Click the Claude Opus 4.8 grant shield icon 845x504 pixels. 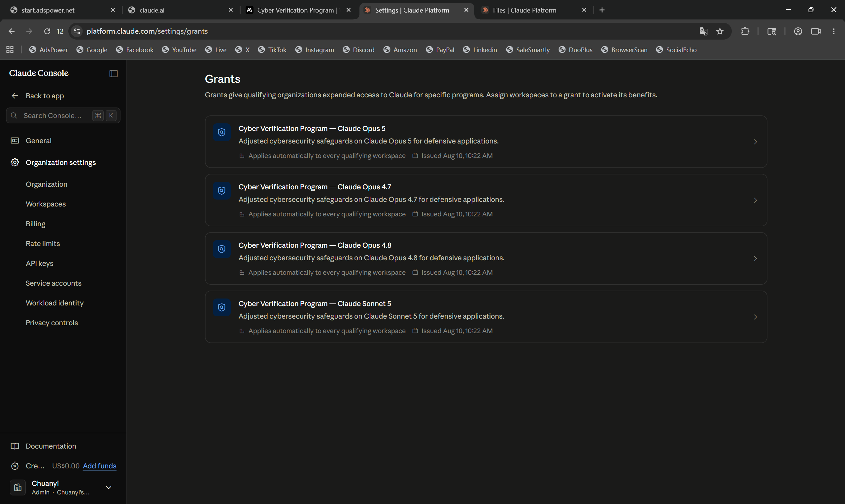[x=221, y=249]
